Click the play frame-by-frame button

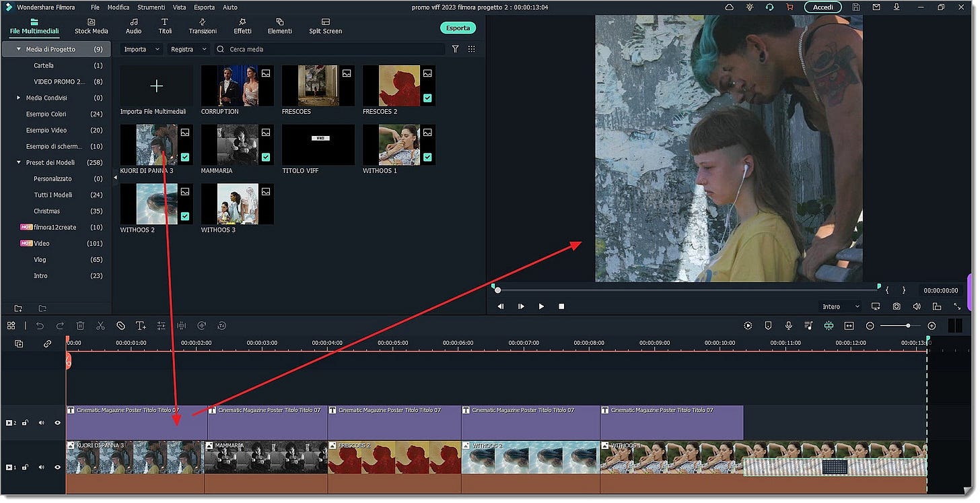521,306
